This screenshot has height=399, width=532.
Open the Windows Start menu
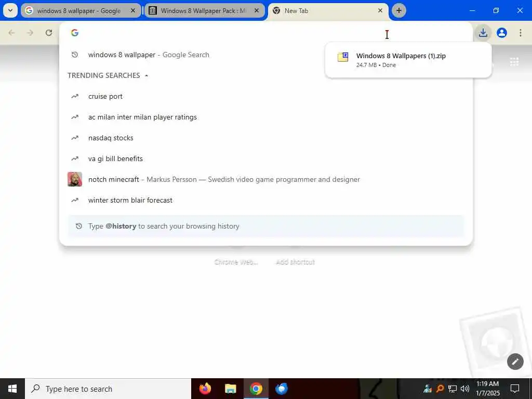(12, 389)
